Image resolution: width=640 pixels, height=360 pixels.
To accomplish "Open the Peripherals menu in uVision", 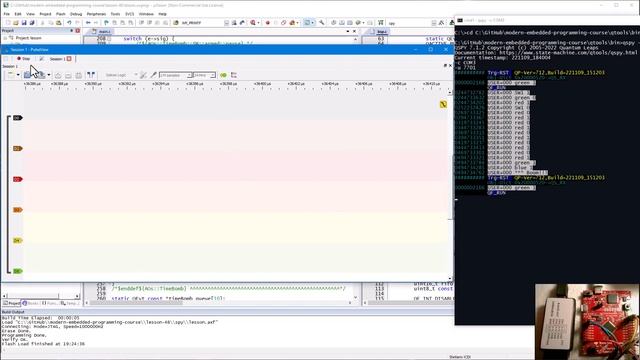I will pyautogui.click(x=96, y=14).
